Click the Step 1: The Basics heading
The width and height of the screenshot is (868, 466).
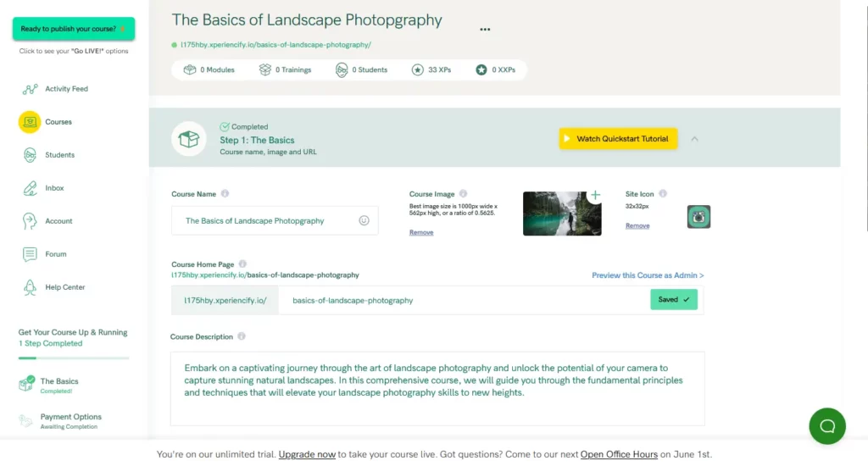[257, 141]
